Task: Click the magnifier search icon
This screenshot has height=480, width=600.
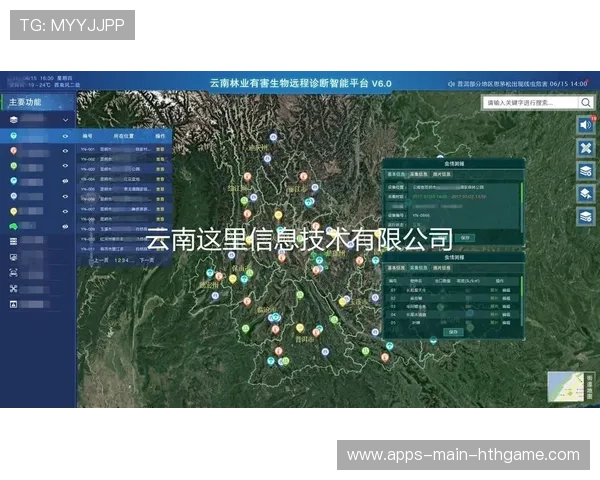Action: [x=585, y=103]
